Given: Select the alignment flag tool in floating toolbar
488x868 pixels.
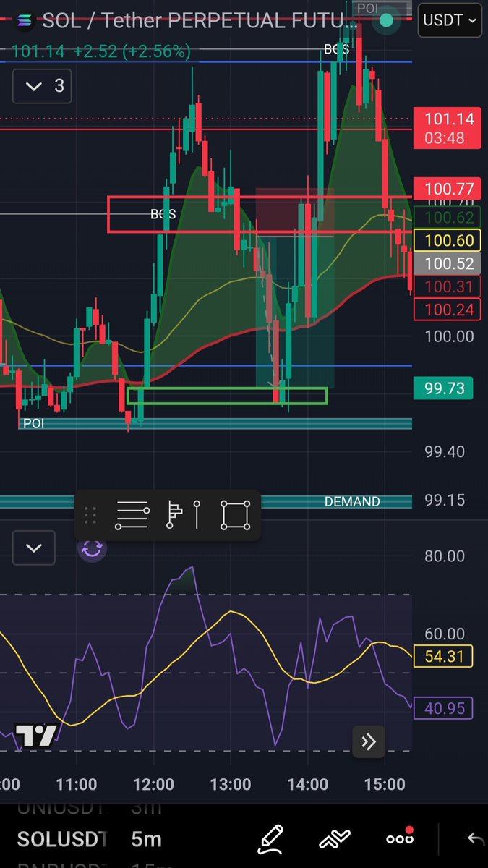Looking at the screenshot, I should 174,516.
